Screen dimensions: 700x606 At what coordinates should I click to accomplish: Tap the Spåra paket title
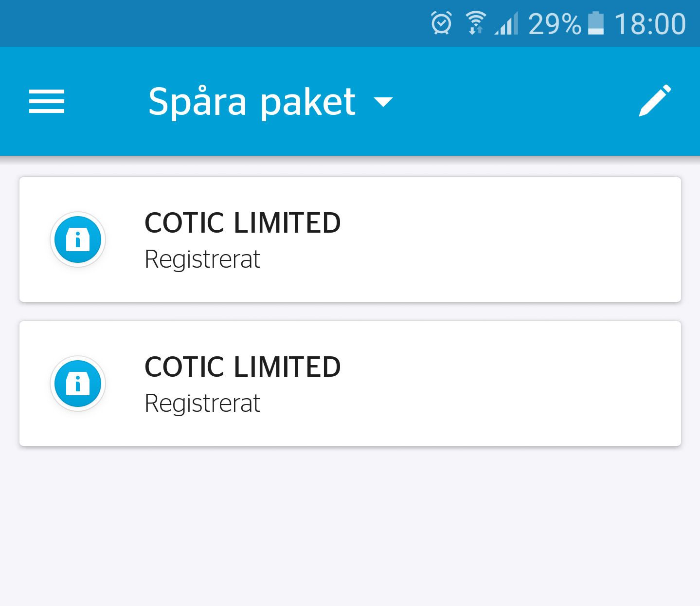coord(252,102)
